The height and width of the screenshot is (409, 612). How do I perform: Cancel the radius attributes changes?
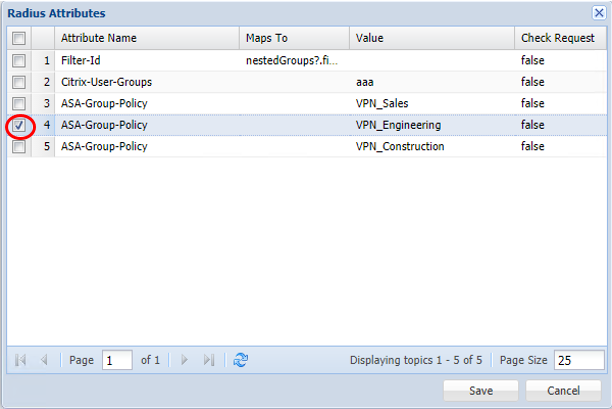point(563,390)
